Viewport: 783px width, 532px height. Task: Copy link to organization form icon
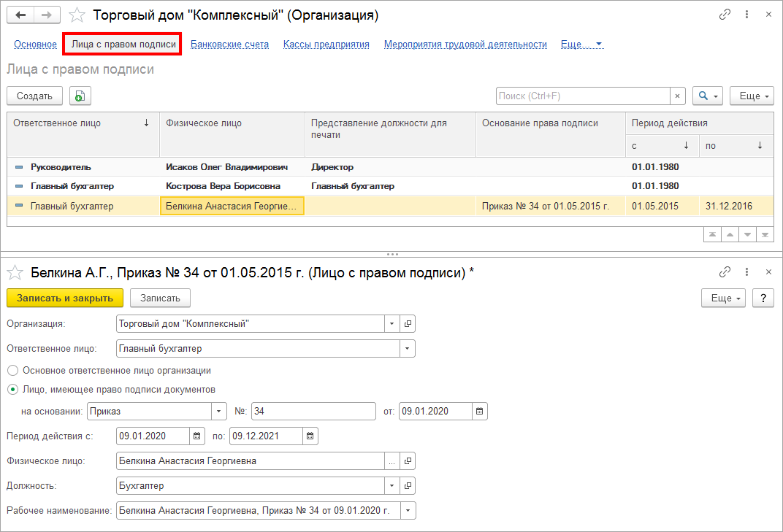[x=725, y=15]
